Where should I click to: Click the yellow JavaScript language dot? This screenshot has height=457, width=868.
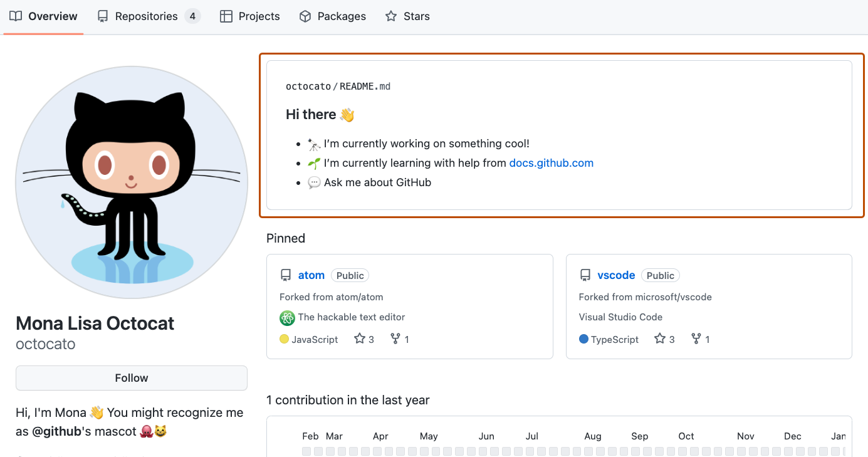pos(286,339)
